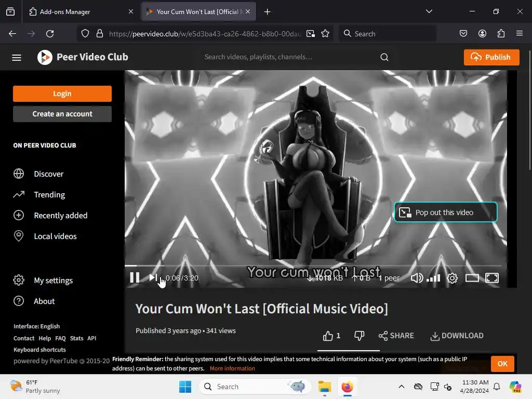Open the Help link

(45, 338)
